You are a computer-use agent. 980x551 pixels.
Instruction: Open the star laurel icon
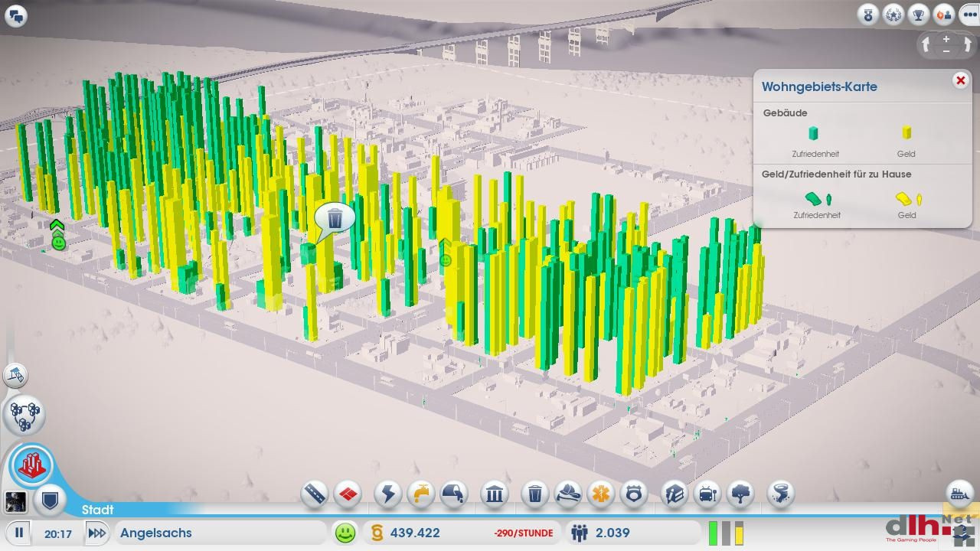pyautogui.click(x=893, y=15)
